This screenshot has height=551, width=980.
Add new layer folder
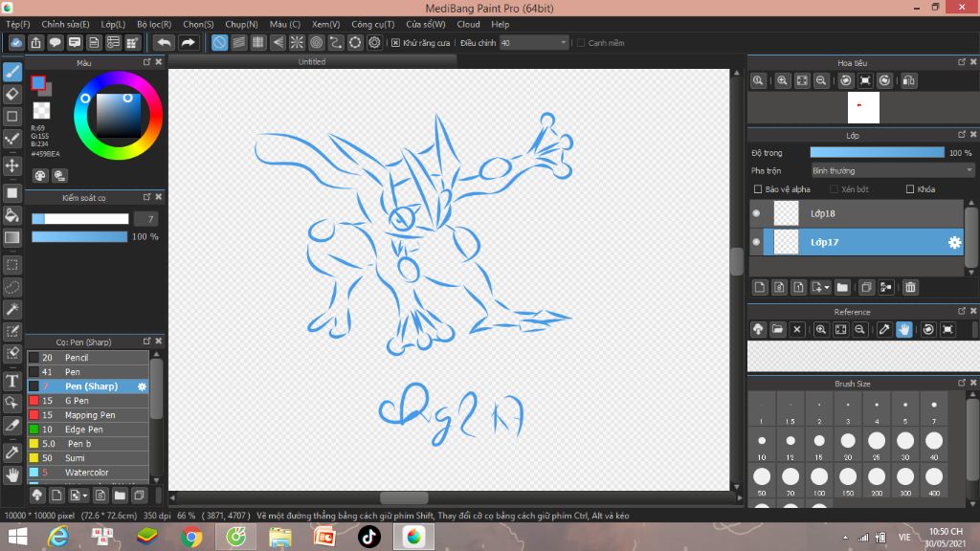click(842, 287)
